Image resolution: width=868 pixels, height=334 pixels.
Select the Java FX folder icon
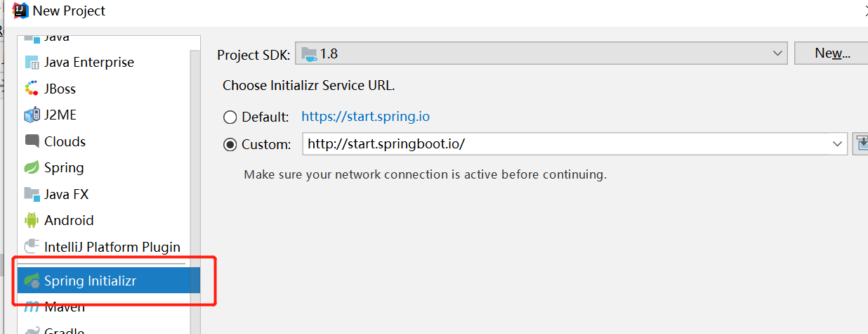pyautogui.click(x=32, y=193)
